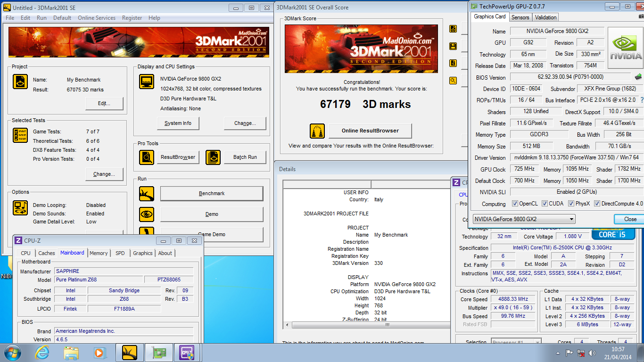Select the Graphics Card tab in GPU-Z
Screen dimensions: 644x362
pos(490,16)
